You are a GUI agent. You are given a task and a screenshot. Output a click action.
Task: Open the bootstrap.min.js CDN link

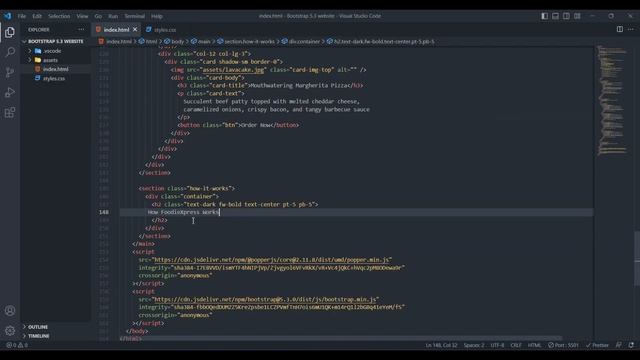point(265,299)
